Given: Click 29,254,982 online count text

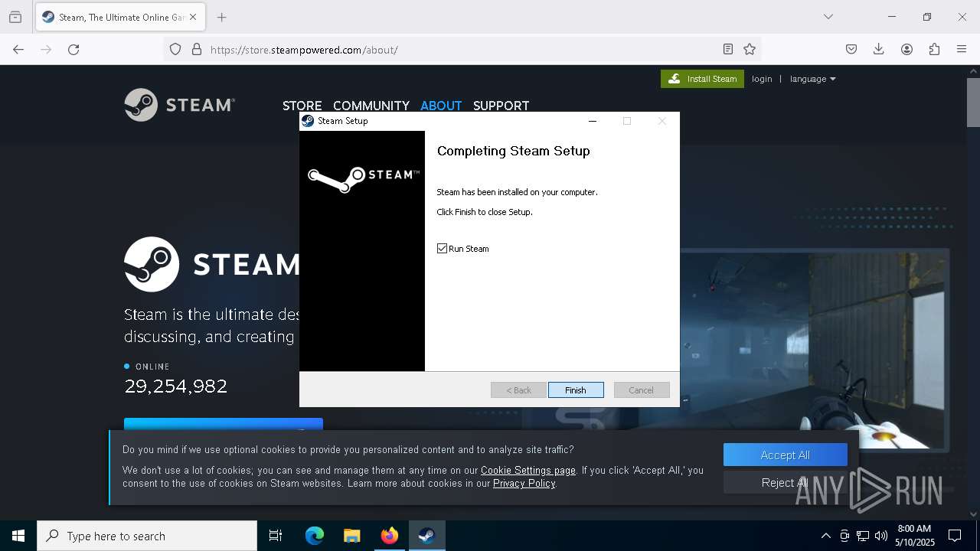Looking at the screenshot, I should pyautogui.click(x=176, y=386).
